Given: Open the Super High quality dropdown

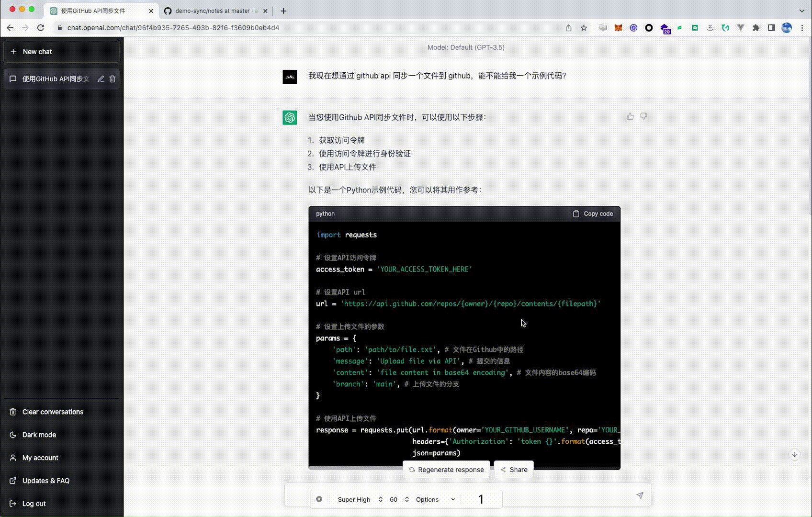Looking at the screenshot, I should [360, 499].
